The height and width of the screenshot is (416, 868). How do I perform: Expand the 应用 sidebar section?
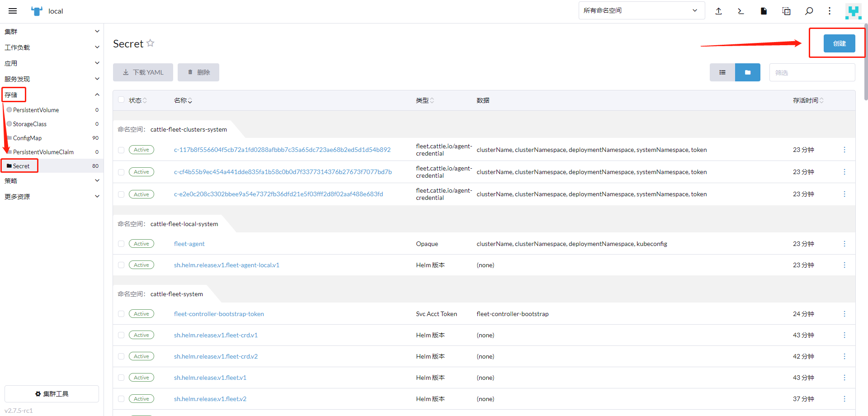coord(52,63)
